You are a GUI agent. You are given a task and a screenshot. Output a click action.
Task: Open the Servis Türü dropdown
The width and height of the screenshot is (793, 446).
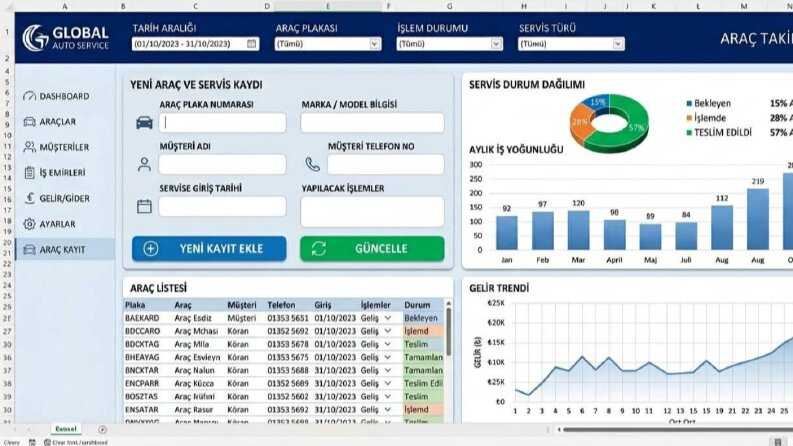coord(618,44)
